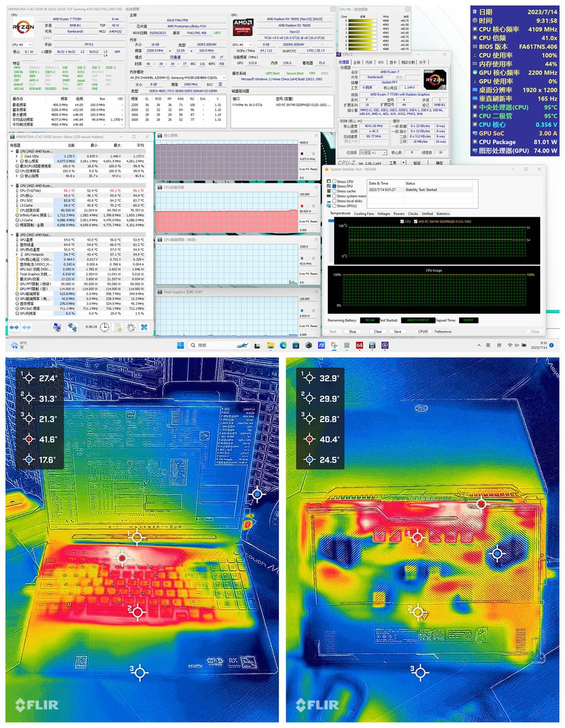565x728 pixels.
Task: Open GPU #0 selector dropdown in HWiNFO
Action: [242, 45]
